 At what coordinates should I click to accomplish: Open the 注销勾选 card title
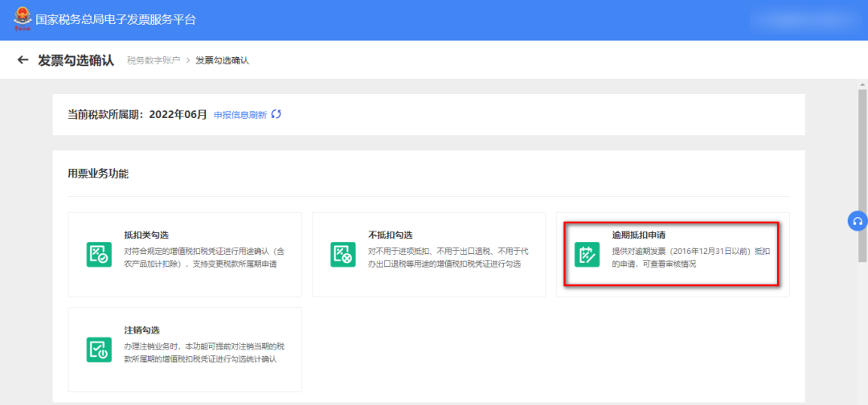141,330
